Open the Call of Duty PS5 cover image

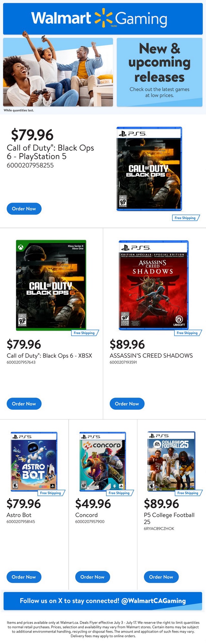(x=149, y=169)
